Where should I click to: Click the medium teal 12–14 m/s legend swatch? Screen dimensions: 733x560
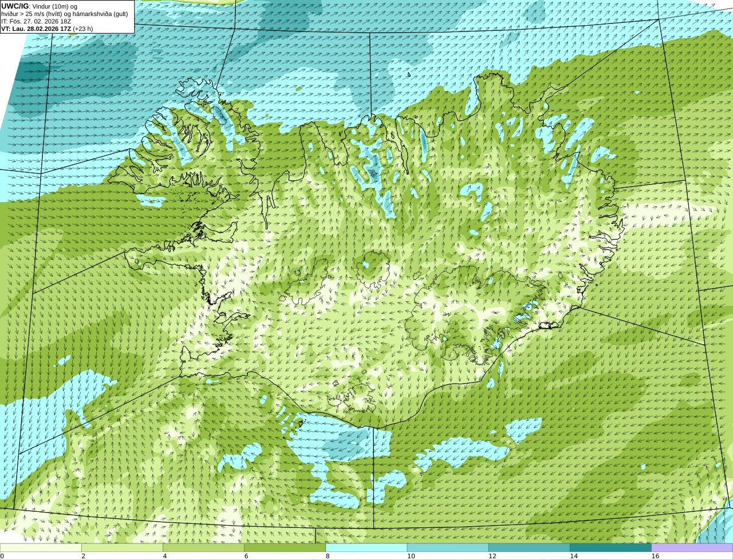pos(529,547)
